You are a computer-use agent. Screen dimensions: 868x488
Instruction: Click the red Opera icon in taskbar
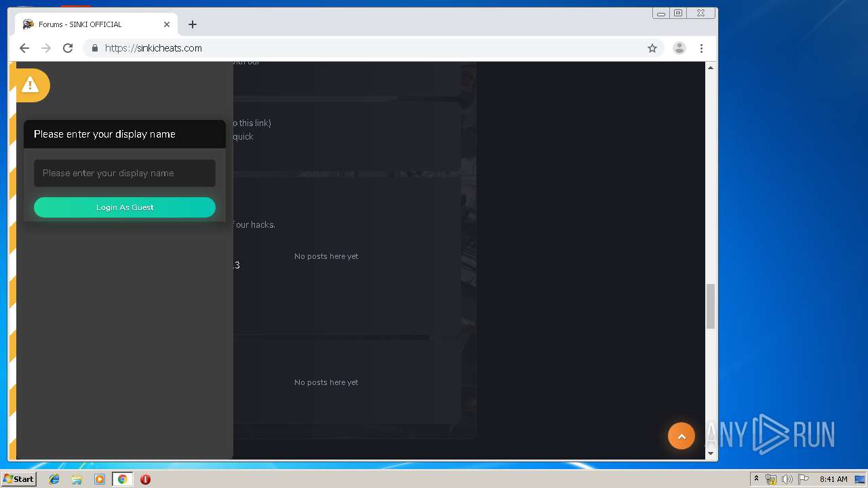[145, 479]
